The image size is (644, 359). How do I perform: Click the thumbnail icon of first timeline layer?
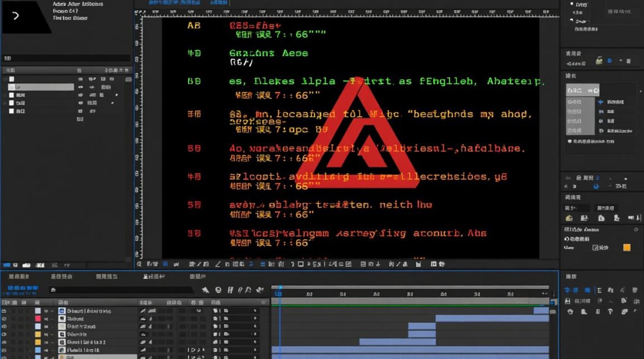tap(61, 311)
